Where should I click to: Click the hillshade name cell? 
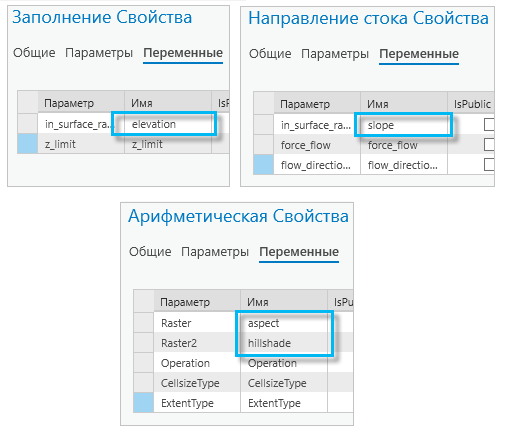point(284,343)
